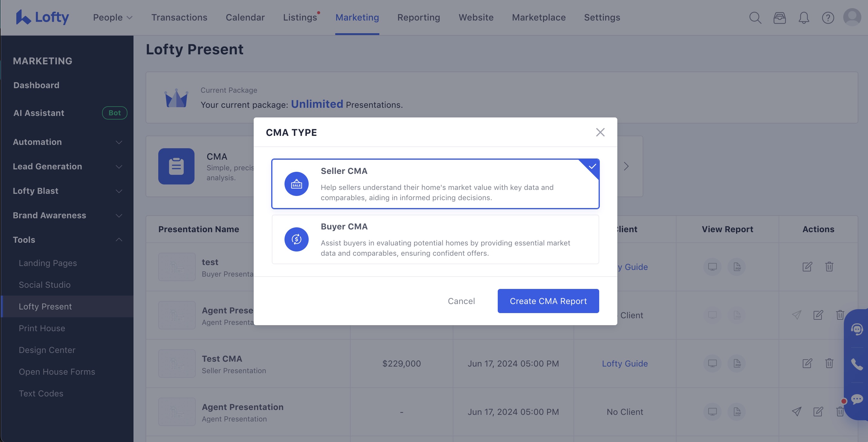Image resolution: width=868 pixels, height=442 pixels.
Task: Delete the test presentation
Action: tap(829, 267)
